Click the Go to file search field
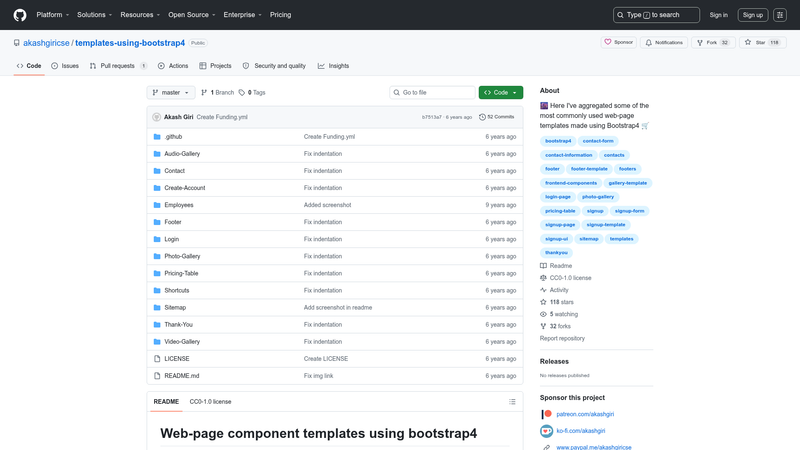The height and width of the screenshot is (450, 800). (x=432, y=92)
